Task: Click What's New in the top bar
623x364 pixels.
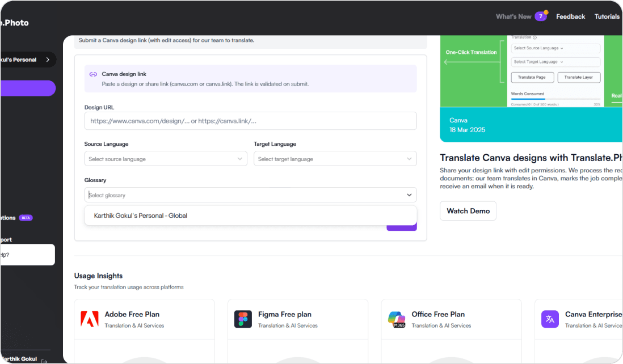Action: pyautogui.click(x=513, y=16)
